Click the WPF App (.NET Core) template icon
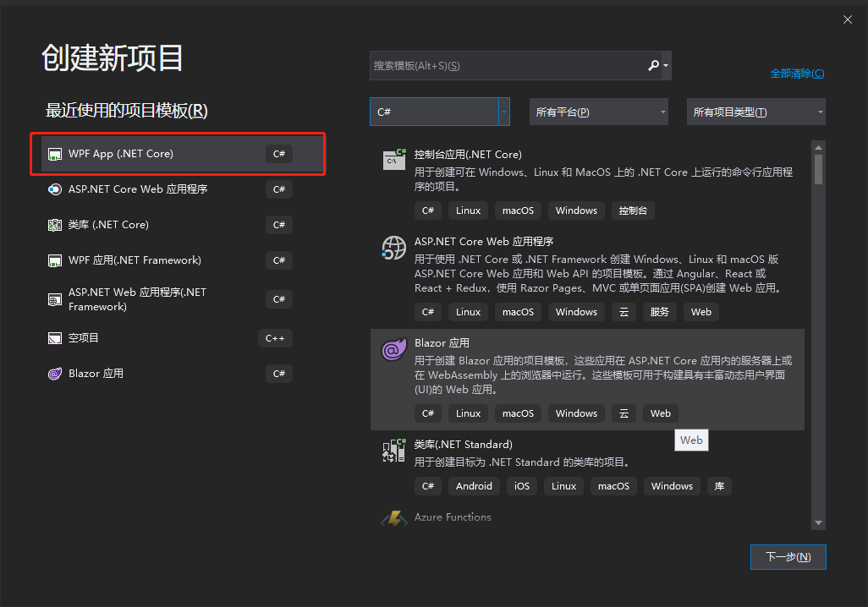This screenshot has width=868, height=607. [x=55, y=154]
